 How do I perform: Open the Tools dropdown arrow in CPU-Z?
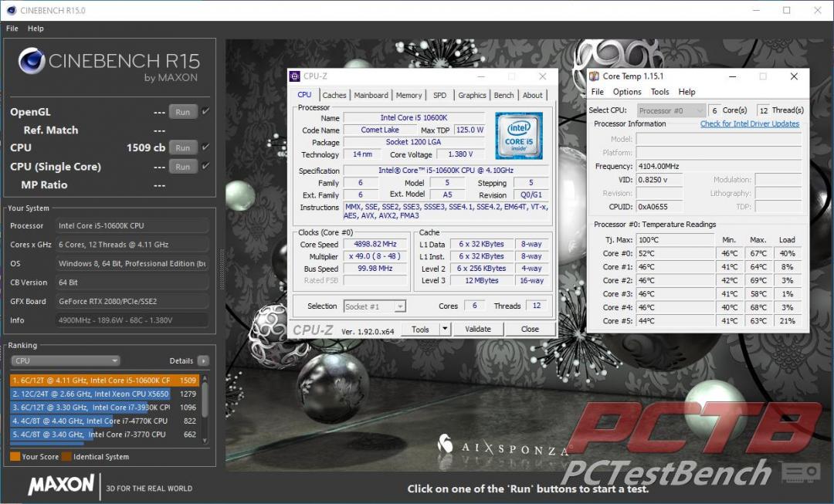point(446,329)
